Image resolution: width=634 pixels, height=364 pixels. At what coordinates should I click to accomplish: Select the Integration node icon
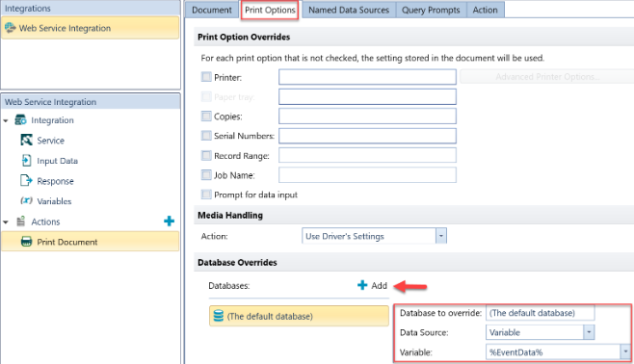click(20, 120)
